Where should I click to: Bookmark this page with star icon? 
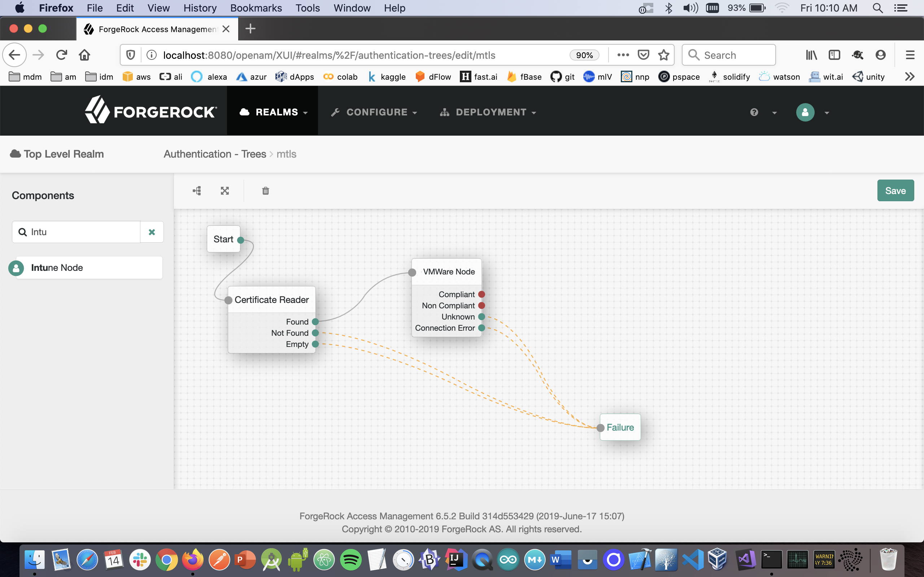664,55
